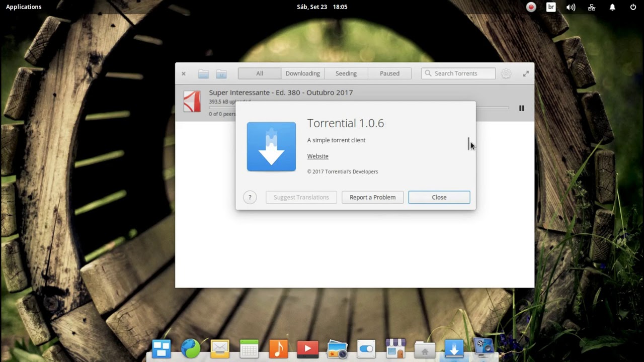
Task: Click the Torrential blue arrow logo
Action: point(271,146)
